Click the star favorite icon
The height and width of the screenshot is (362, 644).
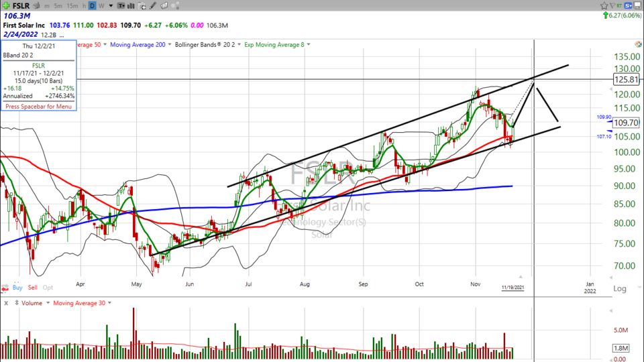click(604, 5)
